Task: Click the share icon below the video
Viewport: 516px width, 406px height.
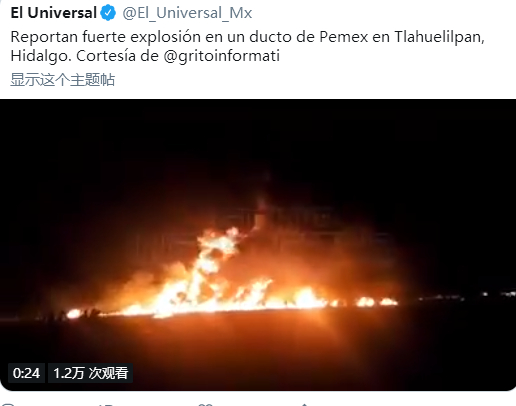Action: pyautogui.click(x=304, y=404)
